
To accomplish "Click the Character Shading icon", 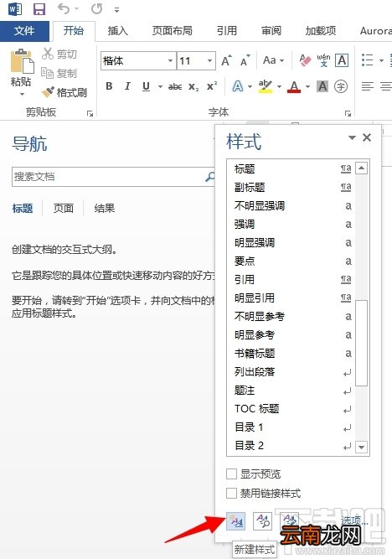I will [322, 86].
